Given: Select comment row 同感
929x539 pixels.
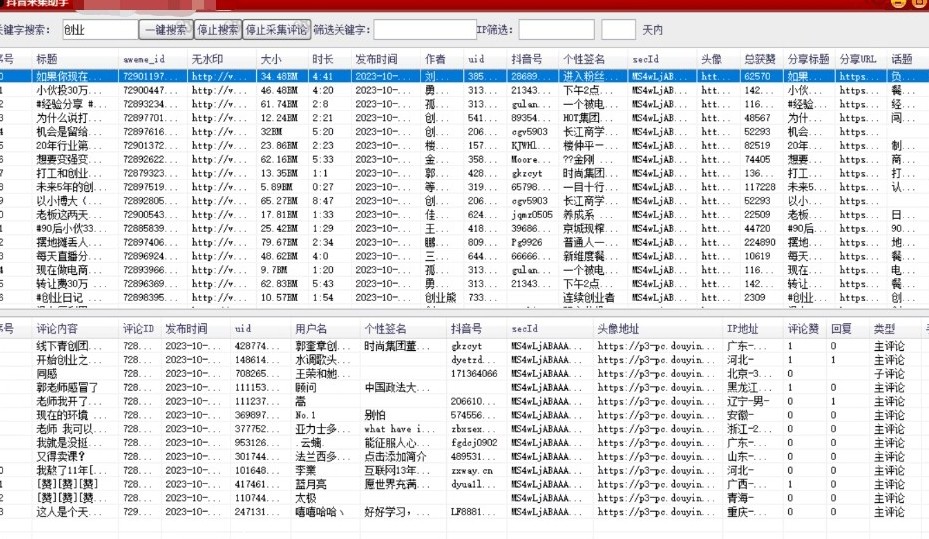Looking at the screenshot, I should (x=464, y=374).
